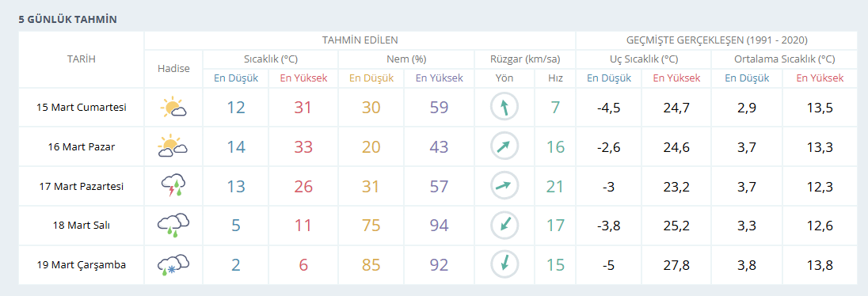
Task: Click the TAHMİN EDİLEN header
Action: (x=360, y=40)
